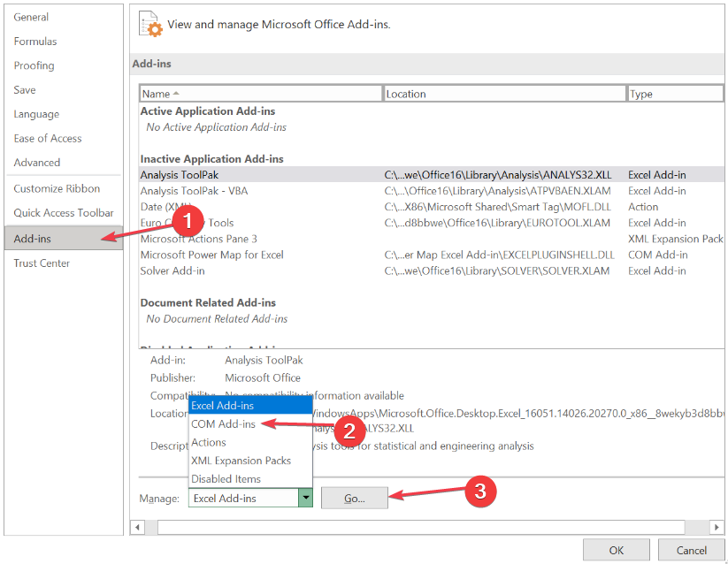Sort add-ins by Type column header
Image resolution: width=728 pixels, height=564 pixels.
pyautogui.click(x=676, y=94)
